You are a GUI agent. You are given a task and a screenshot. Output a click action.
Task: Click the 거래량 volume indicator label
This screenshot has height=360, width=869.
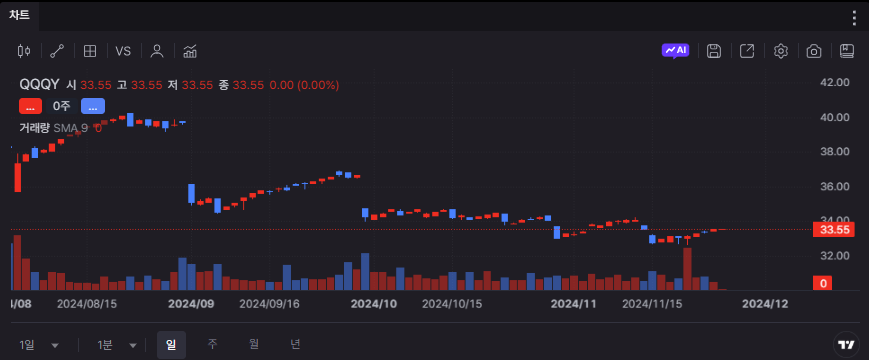[x=34, y=128]
